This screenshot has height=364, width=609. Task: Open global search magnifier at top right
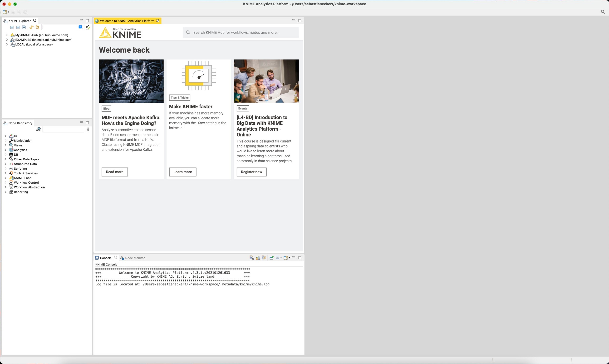click(603, 12)
